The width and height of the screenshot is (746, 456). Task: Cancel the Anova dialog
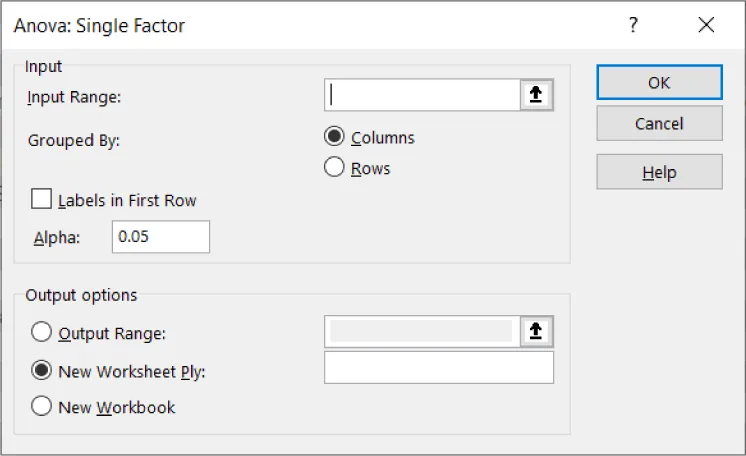click(x=659, y=124)
